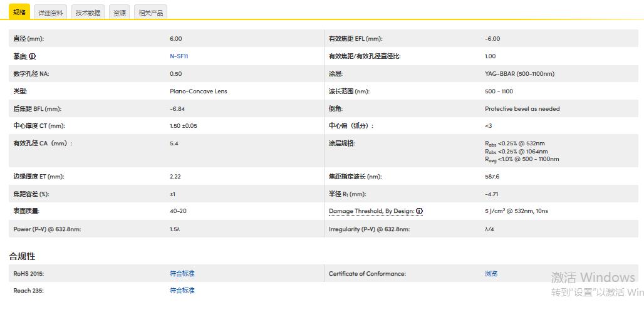Viewport: 644px width, 312px height.
Task: Click the edge thickness value 2.22
Action: pyautogui.click(x=175, y=177)
